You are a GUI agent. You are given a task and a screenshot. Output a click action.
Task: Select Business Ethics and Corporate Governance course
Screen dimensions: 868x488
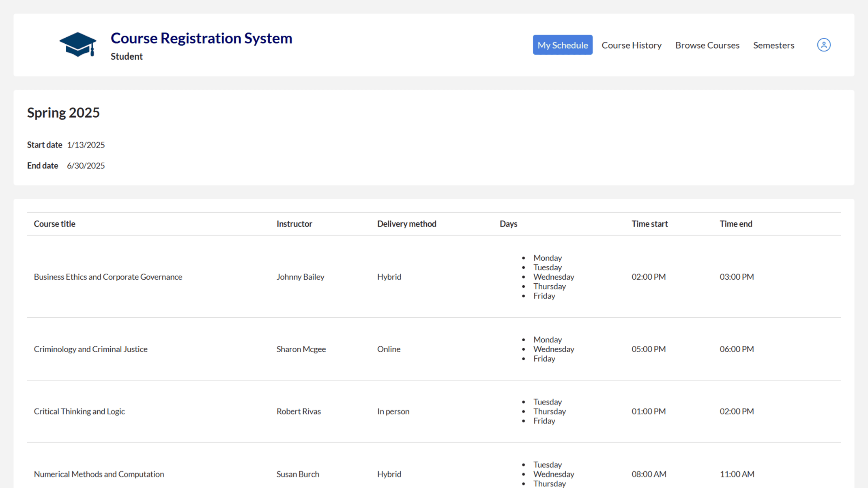pos(108,277)
